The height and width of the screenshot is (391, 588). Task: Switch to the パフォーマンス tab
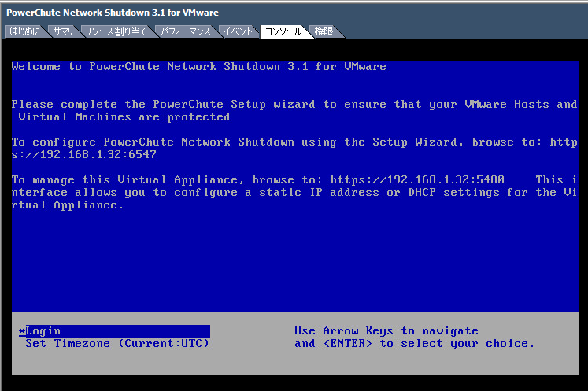[186, 31]
